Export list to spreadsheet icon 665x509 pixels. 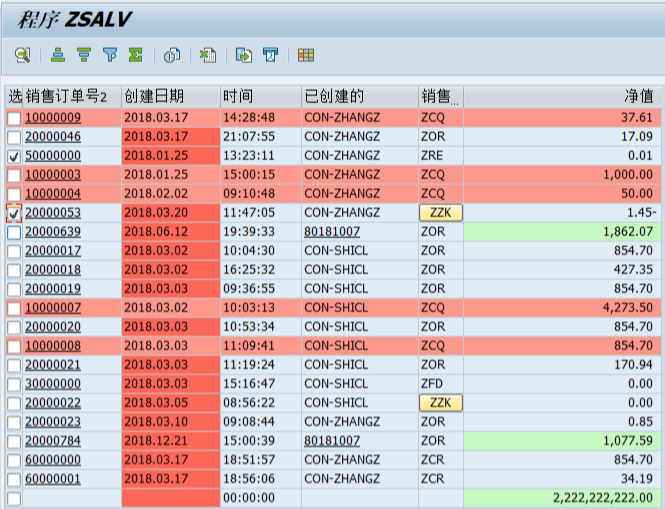coord(208,55)
